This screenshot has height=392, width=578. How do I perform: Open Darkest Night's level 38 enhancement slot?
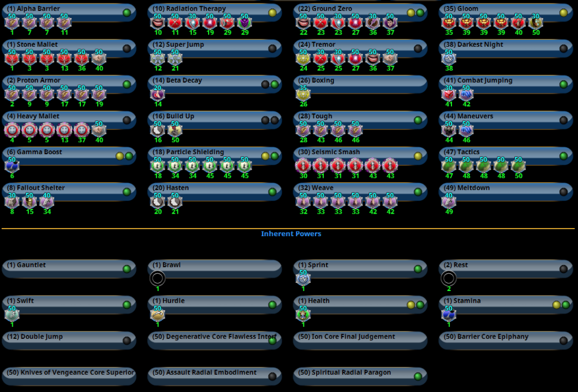(449, 58)
